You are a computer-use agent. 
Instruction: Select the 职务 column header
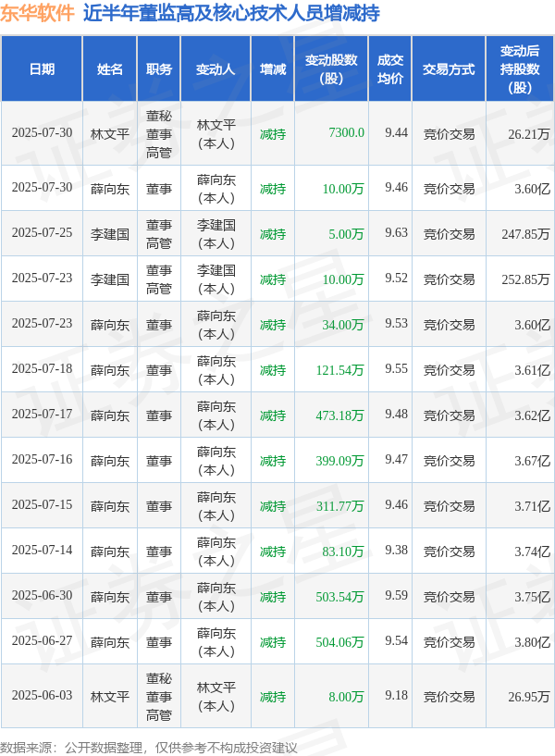click(x=159, y=69)
